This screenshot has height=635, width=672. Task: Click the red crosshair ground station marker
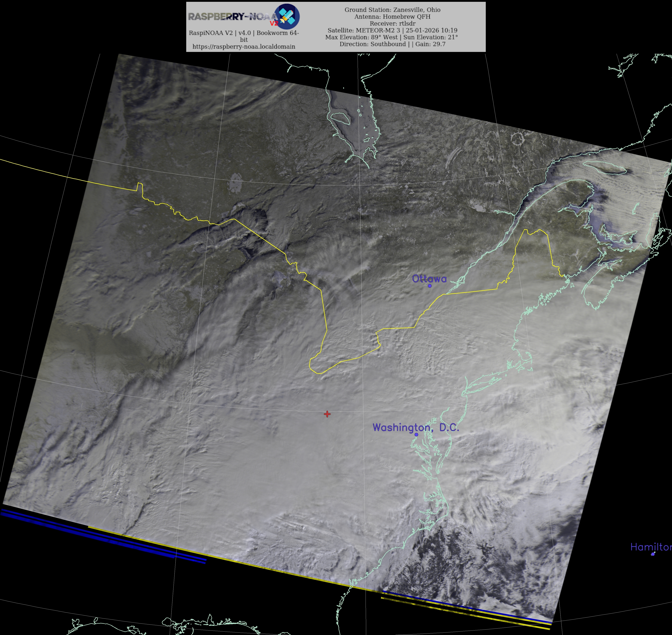coord(327,414)
